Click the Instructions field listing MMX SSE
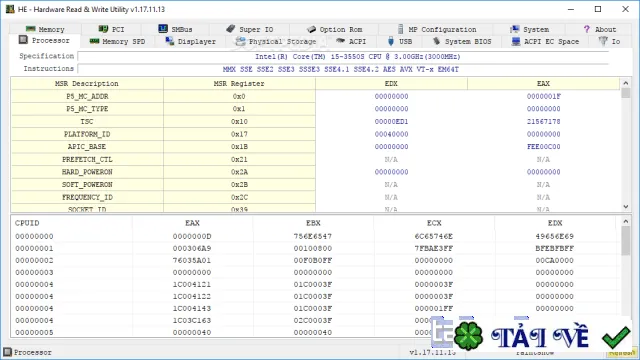The image size is (640, 360). click(x=343, y=69)
